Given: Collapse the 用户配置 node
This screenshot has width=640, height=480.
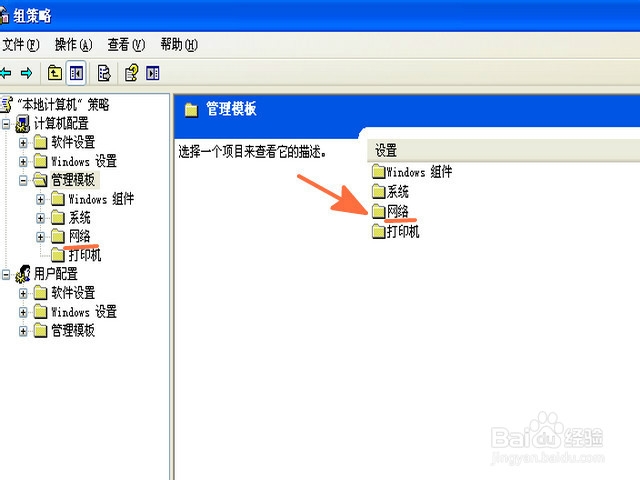Looking at the screenshot, I should (x=6, y=274).
